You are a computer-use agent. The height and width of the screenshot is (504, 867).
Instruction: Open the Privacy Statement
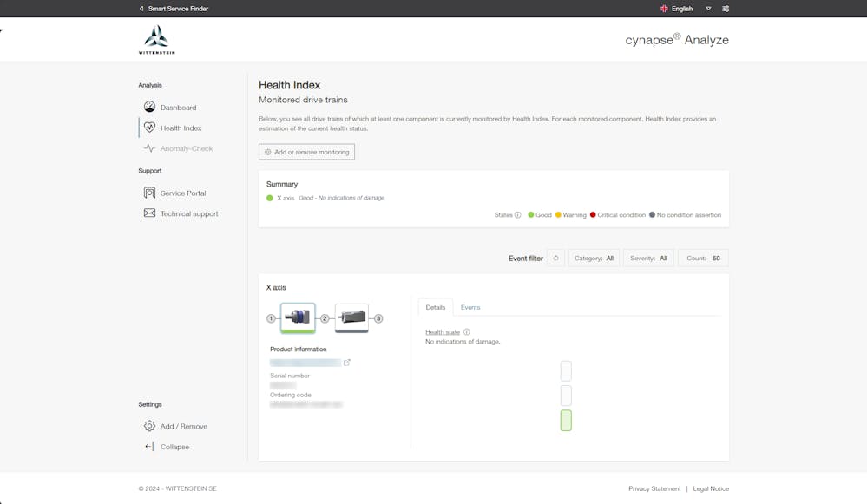[654, 488]
